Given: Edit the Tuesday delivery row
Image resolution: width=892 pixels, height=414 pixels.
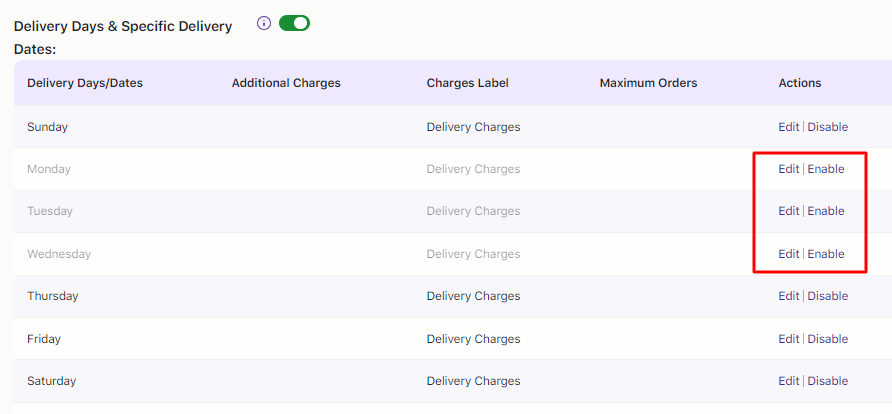Looking at the screenshot, I should click(x=789, y=211).
